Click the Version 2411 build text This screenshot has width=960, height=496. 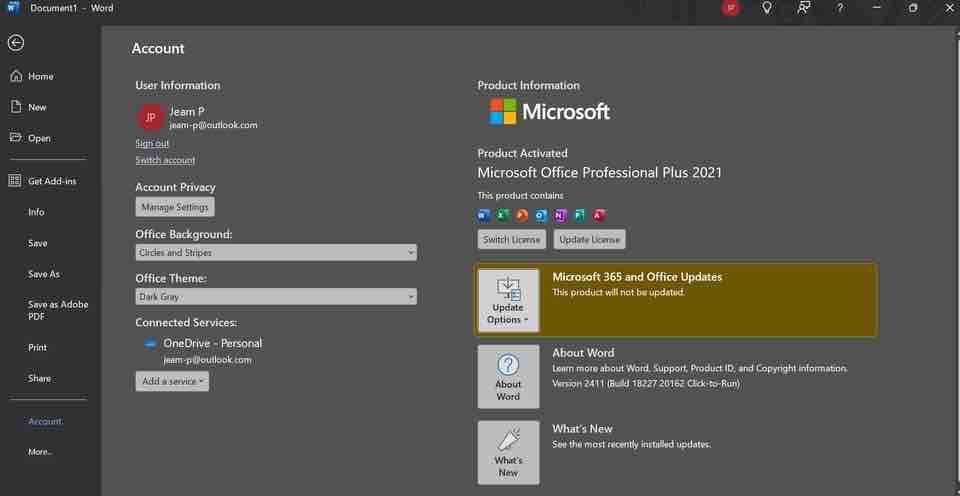pos(646,384)
